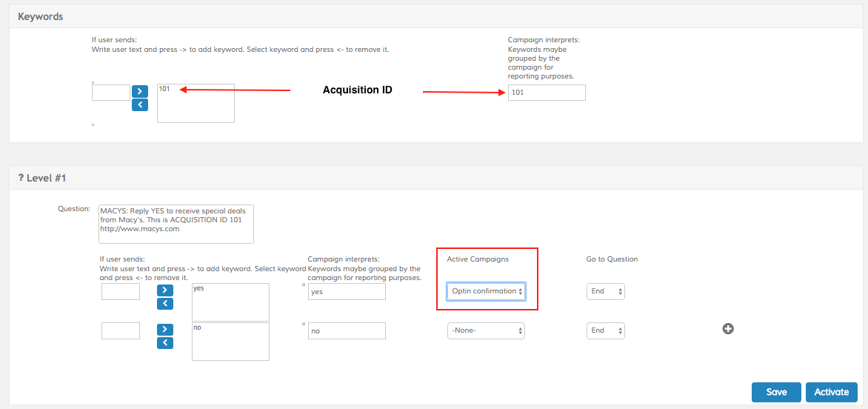The image size is (868, 409).
Task: Click the Activate button
Action: click(831, 392)
